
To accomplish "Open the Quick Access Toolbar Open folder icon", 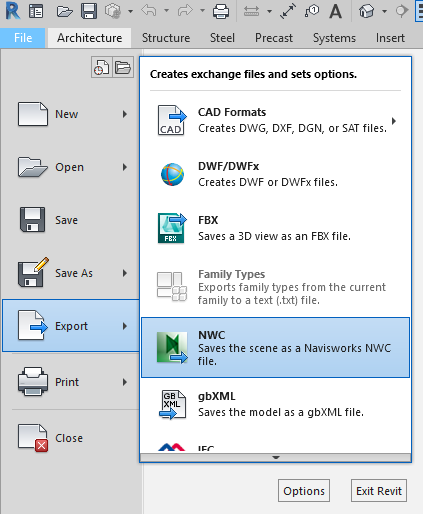I will [64, 11].
